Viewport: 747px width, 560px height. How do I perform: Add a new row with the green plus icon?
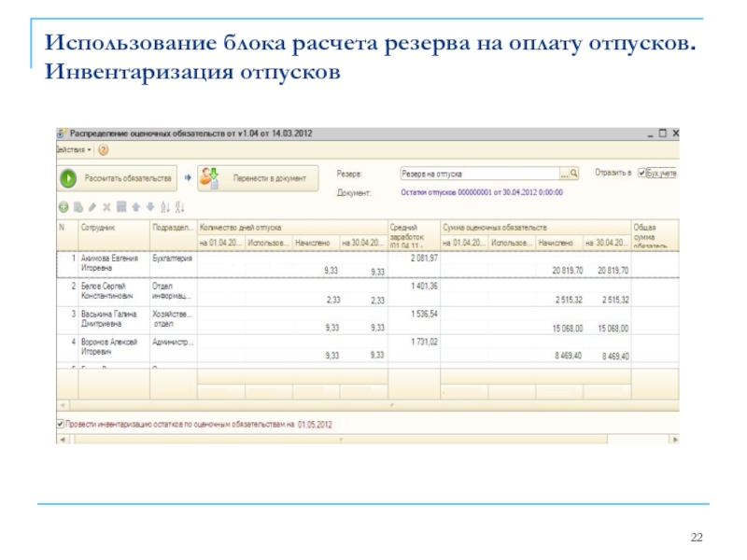[x=63, y=205]
